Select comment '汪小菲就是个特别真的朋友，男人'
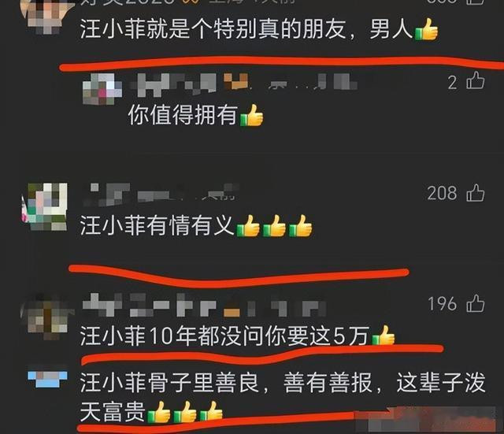This screenshot has width=504, height=434. 259,29
